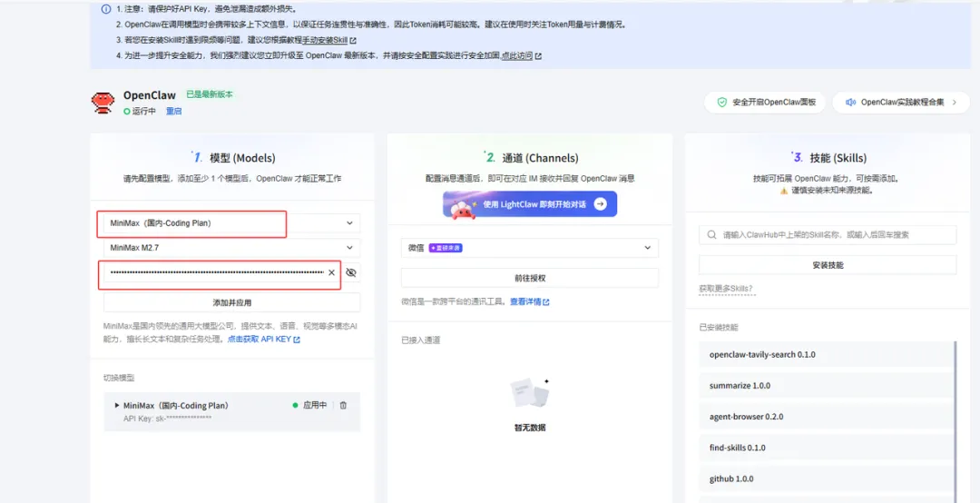Open the 点击获取 API KEY link
980x503 pixels.
[x=263, y=339]
